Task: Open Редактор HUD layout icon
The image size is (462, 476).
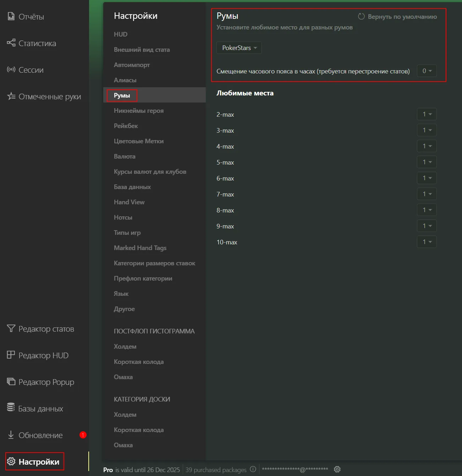Action: [x=11, y=355]
